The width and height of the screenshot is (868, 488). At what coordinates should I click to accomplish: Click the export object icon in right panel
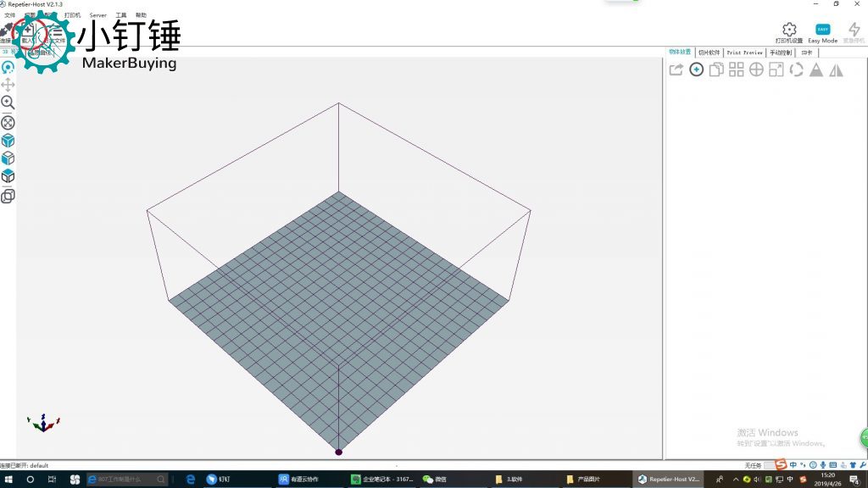click(676, 69)
